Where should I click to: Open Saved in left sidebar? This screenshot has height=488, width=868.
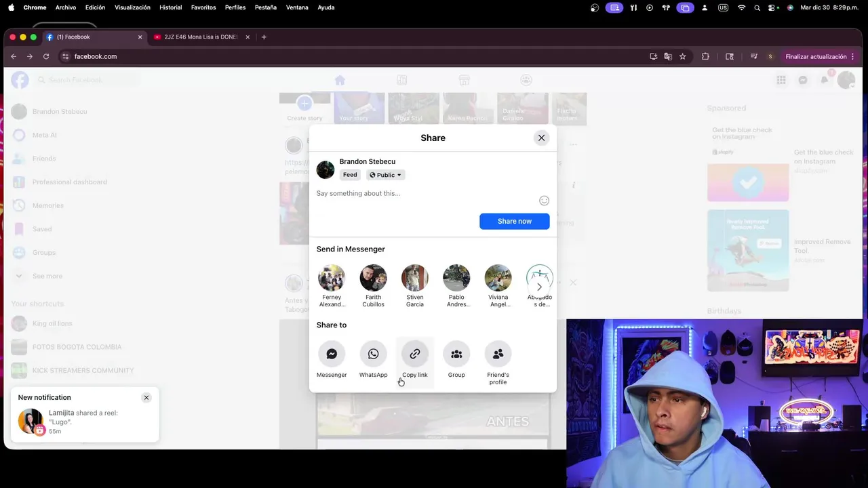coord(42,229)
